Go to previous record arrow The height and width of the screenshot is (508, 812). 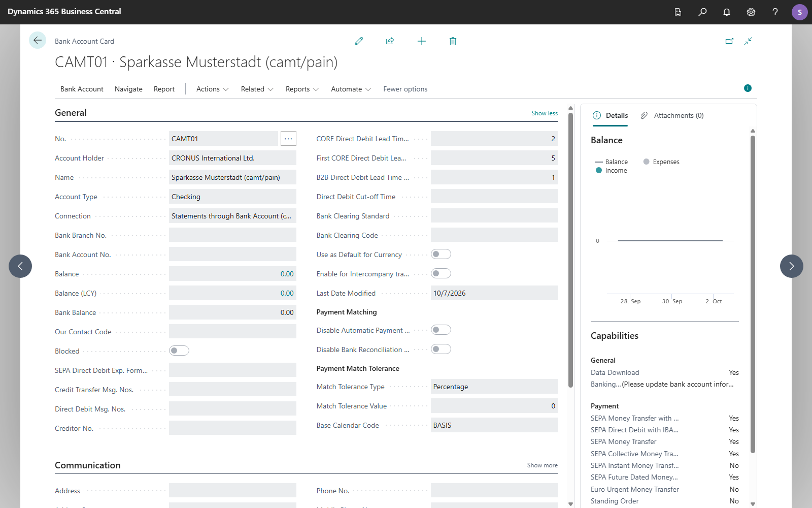coord(20,266)
